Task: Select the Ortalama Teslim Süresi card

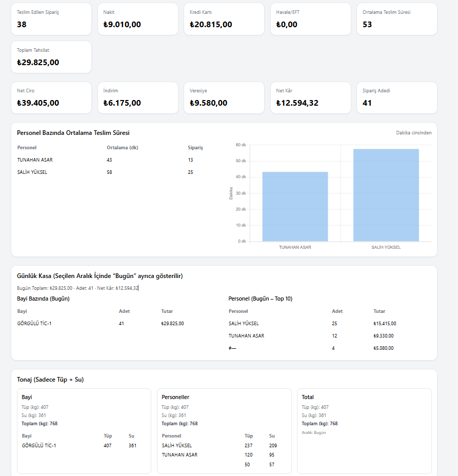Action: click(x=396, y=19)
